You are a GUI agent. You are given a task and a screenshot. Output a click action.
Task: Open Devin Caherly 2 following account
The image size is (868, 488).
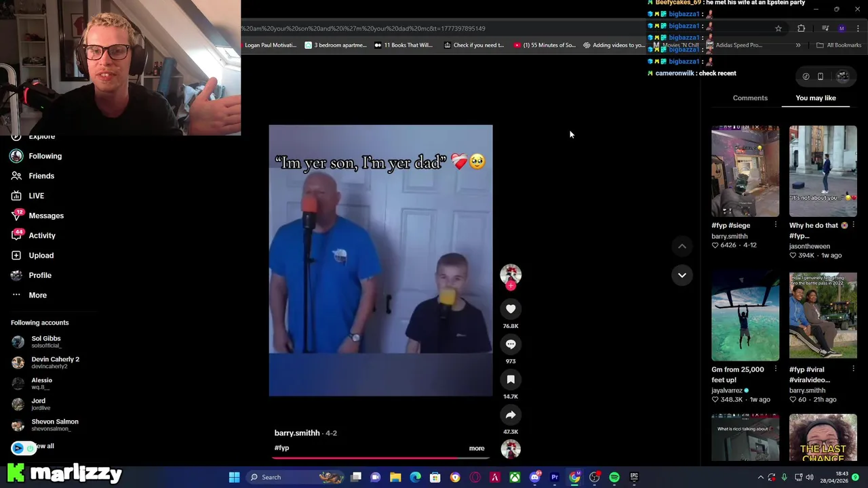tap(45, 363)
